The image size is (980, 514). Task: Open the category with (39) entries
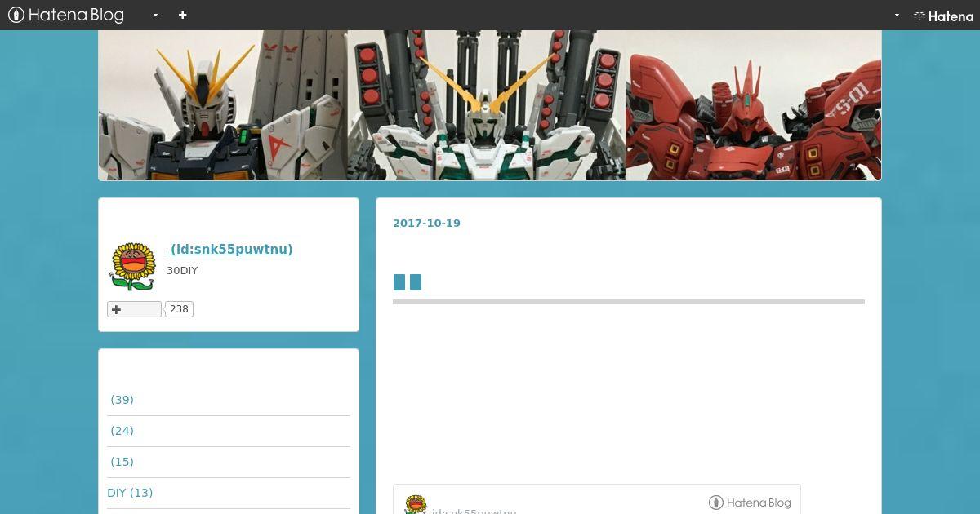pyautogui.click(x=122, y=400)
